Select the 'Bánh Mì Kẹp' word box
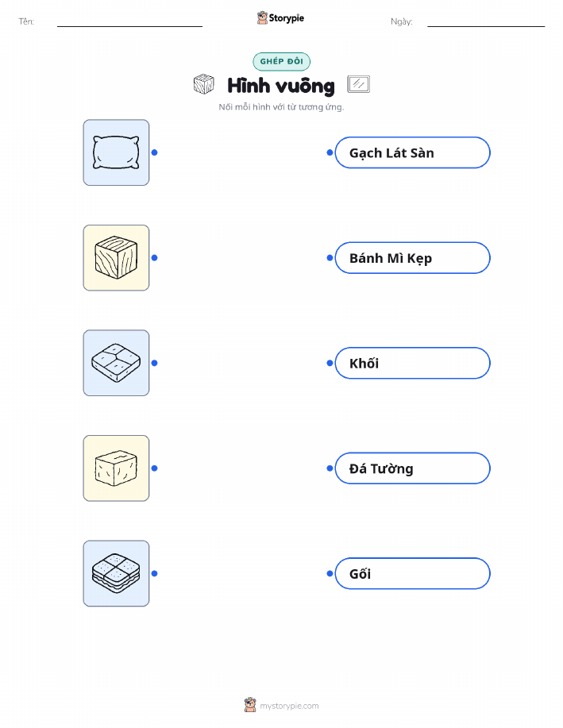The height and width of the screenshot is (728, 563). (x=412, y=258)
